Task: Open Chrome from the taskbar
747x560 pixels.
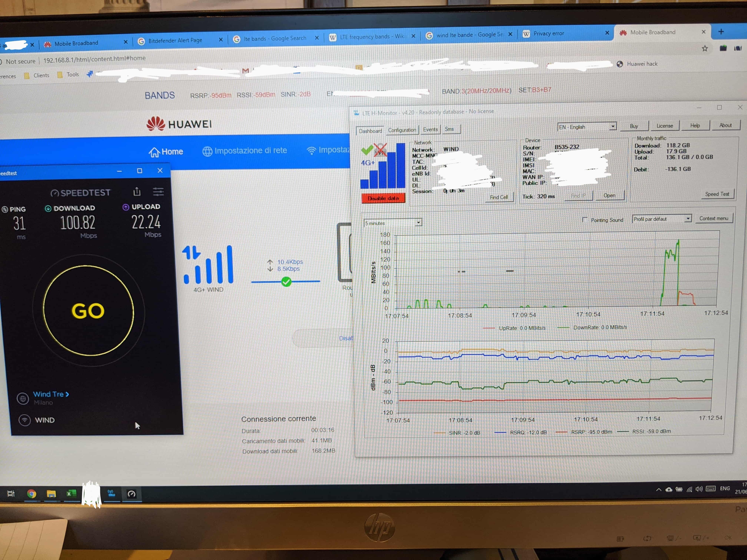Action: click(x=31, y=494)
